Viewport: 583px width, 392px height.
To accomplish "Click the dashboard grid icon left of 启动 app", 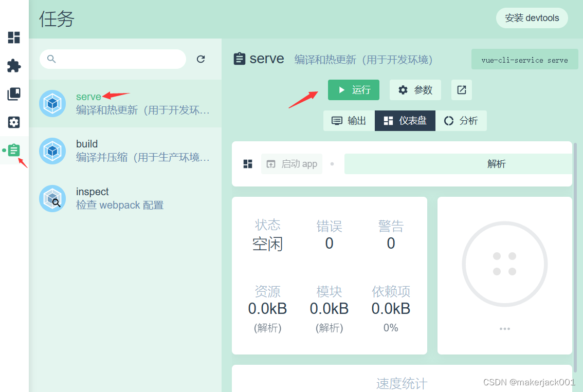I will pos(248,164).
